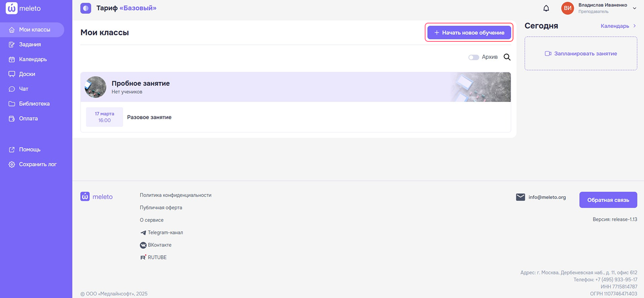
Task: Click the email envelope icon in footer
Action: (520, 197)
